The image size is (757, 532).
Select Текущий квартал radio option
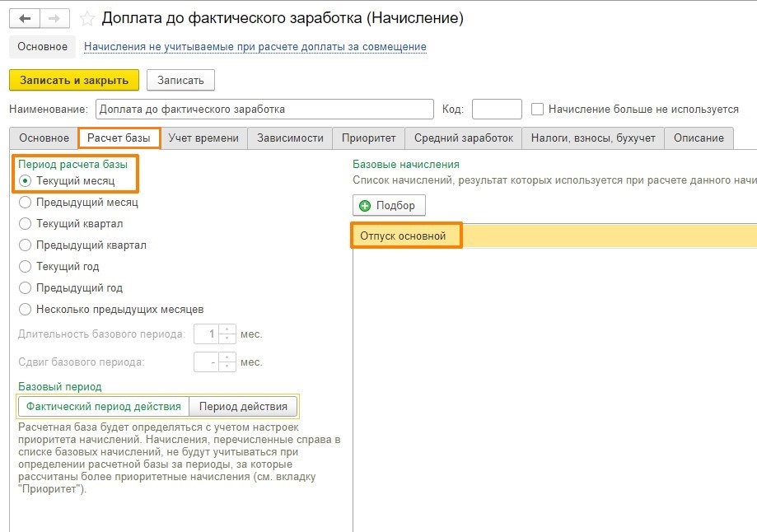25,223
